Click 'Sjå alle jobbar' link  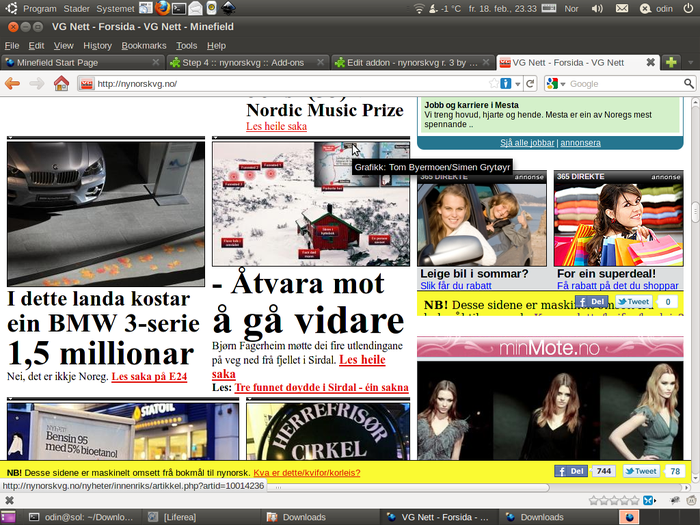point(527,143)
